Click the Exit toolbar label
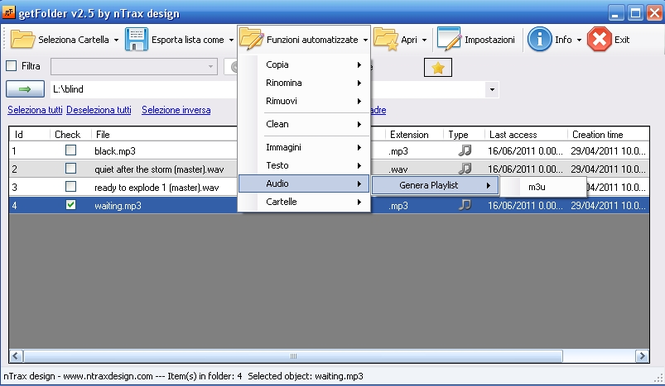 [x=622, y=39]
